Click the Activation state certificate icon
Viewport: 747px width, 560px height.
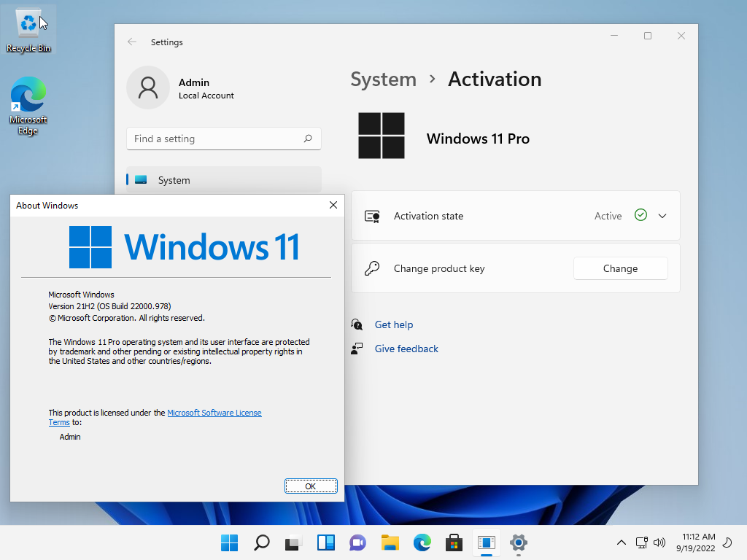point(372,216)
